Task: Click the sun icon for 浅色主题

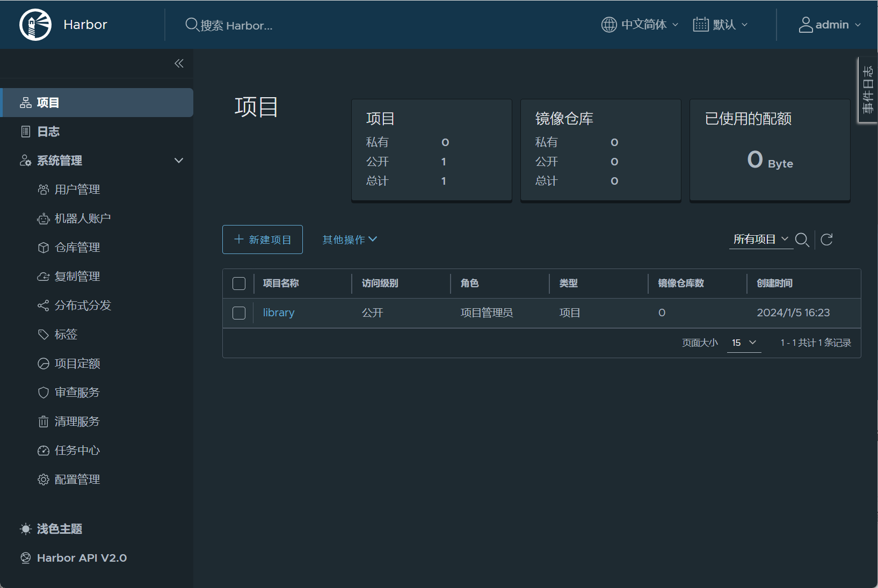Action: (x=25, y=529)
